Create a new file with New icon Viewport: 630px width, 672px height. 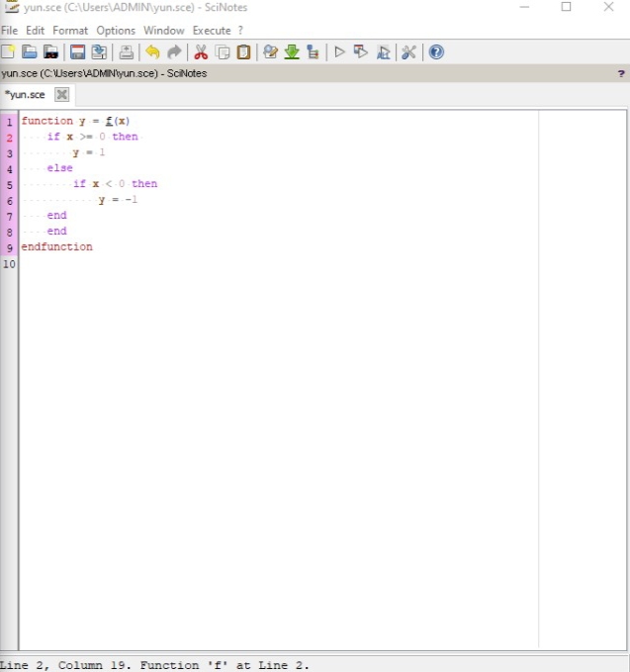8,52
